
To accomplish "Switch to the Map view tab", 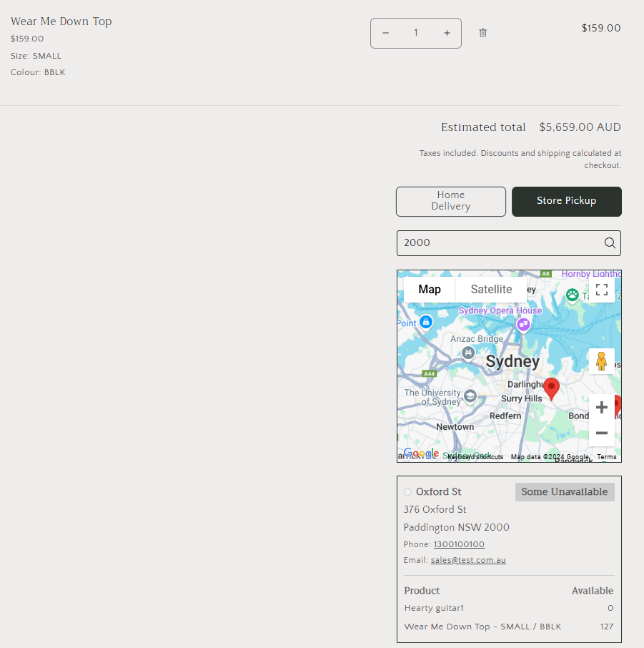I will pos(430,289).
